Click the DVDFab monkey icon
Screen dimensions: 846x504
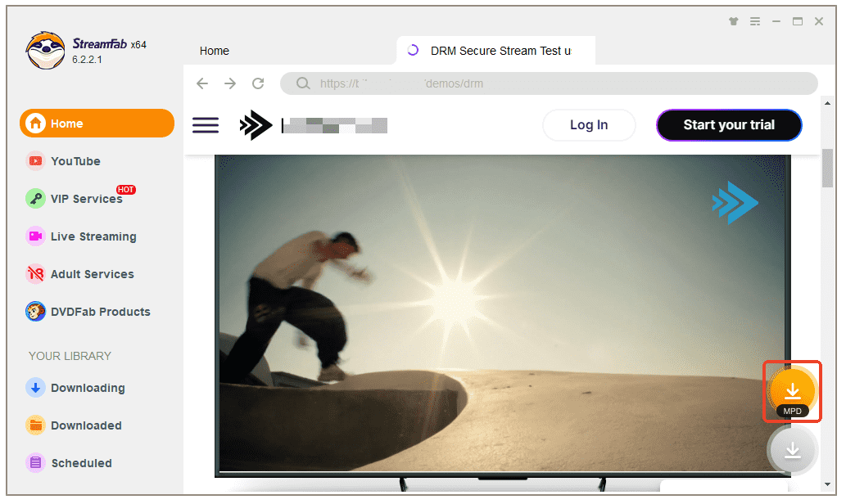point(35,312)
